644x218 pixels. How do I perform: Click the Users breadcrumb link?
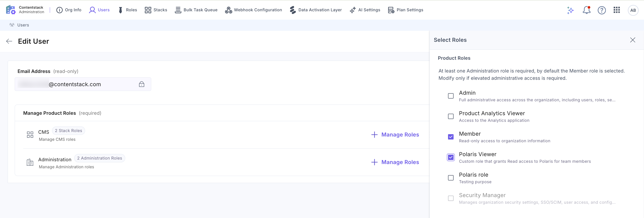click(x=23, y=25)
